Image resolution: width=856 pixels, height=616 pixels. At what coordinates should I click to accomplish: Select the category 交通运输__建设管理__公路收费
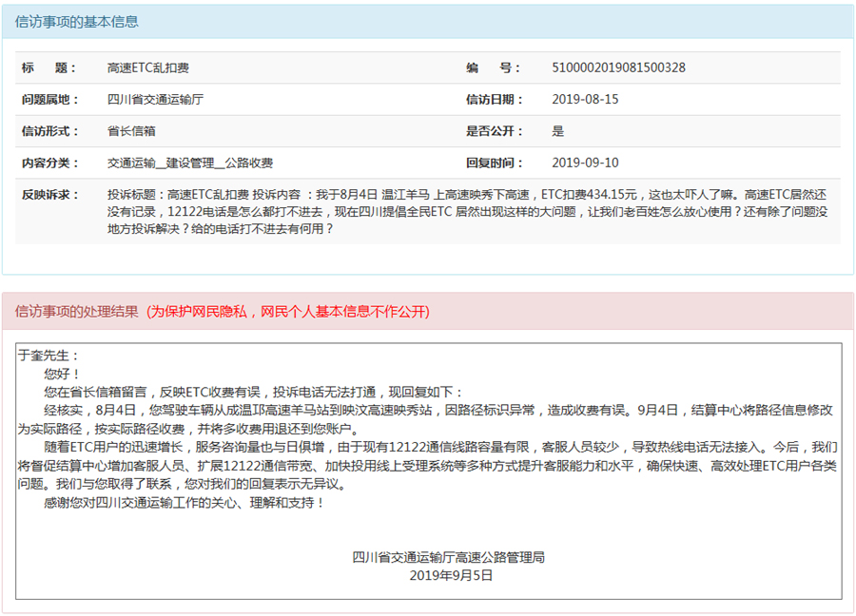[x=190, y=163]
